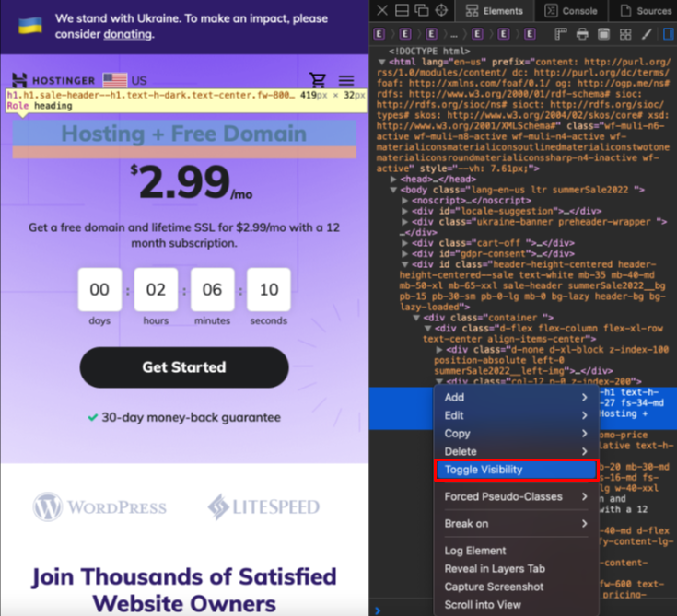Follow the donating link in Ukraine banner
This screenshot has width=677, height=616.
pos(127,34)
